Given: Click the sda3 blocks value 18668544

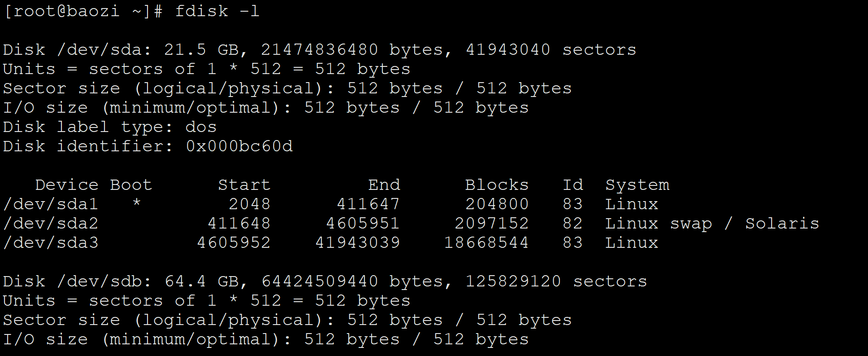Looking at the screenshot, I should (486, 243).
